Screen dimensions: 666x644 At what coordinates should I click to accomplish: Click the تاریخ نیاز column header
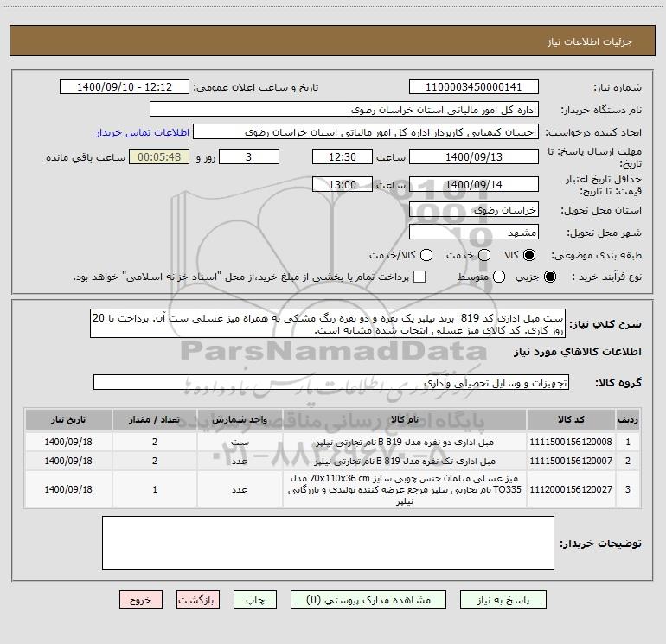point(68,419)
